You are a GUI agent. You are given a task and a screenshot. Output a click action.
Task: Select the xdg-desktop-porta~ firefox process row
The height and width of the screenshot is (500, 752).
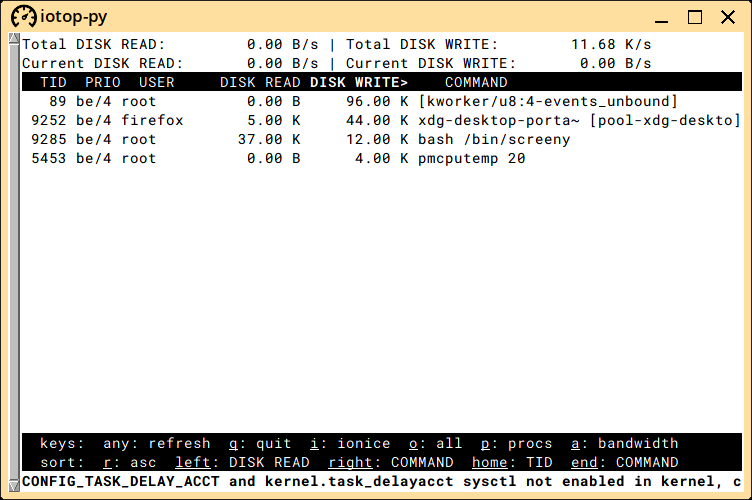click(x=382, y=120)
